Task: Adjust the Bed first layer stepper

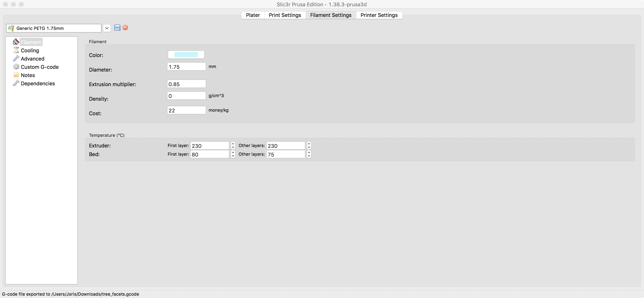Action: (233, 154)
